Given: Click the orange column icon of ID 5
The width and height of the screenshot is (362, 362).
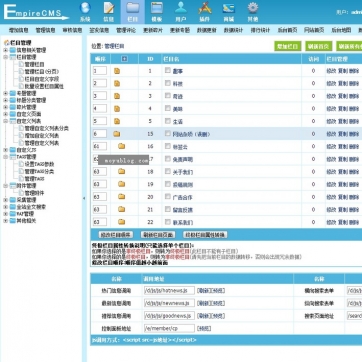Looking at the screenshot, I should pos(117,121).
